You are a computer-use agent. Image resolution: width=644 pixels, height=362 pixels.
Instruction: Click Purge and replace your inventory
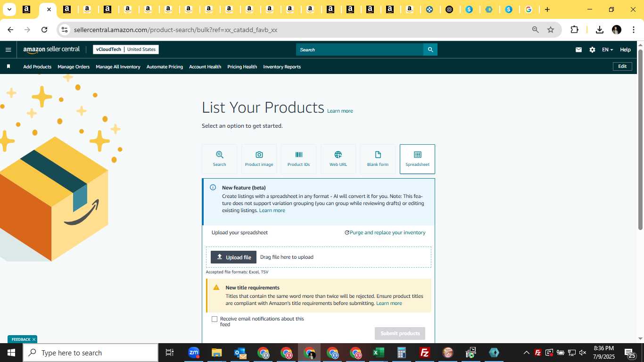[x=385, y=232]
